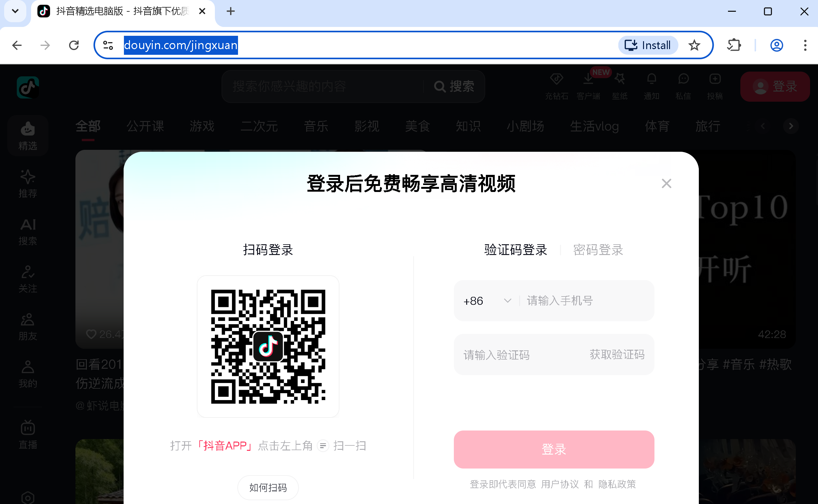Select the 旅行 category tab
Screen dimensions: 818x504
(x=708, y=126)
